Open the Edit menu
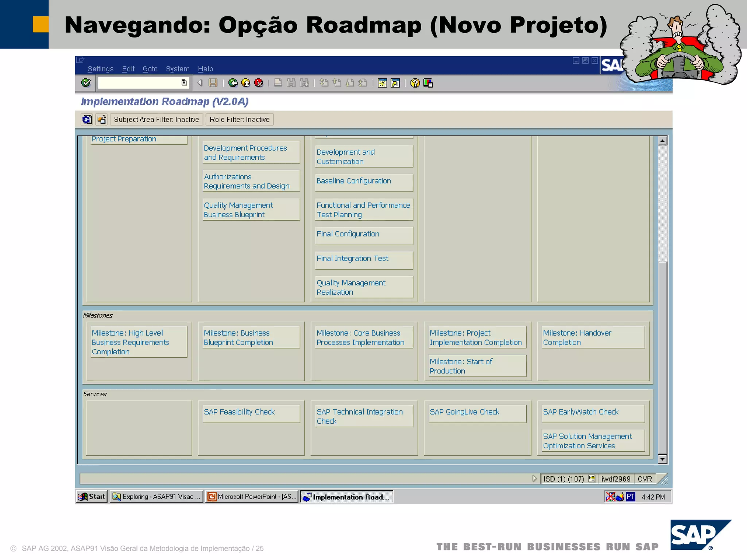747x560 pixels. pos(128,69)
